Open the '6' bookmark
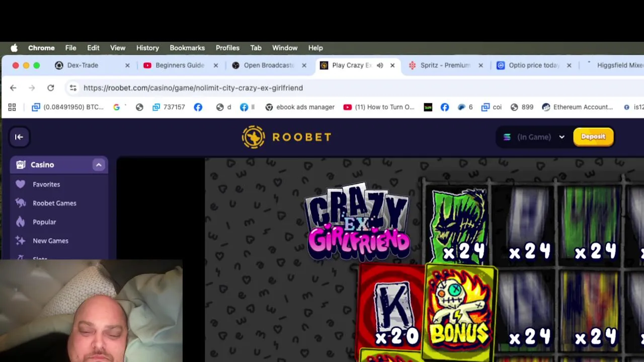 coord(465,107)
